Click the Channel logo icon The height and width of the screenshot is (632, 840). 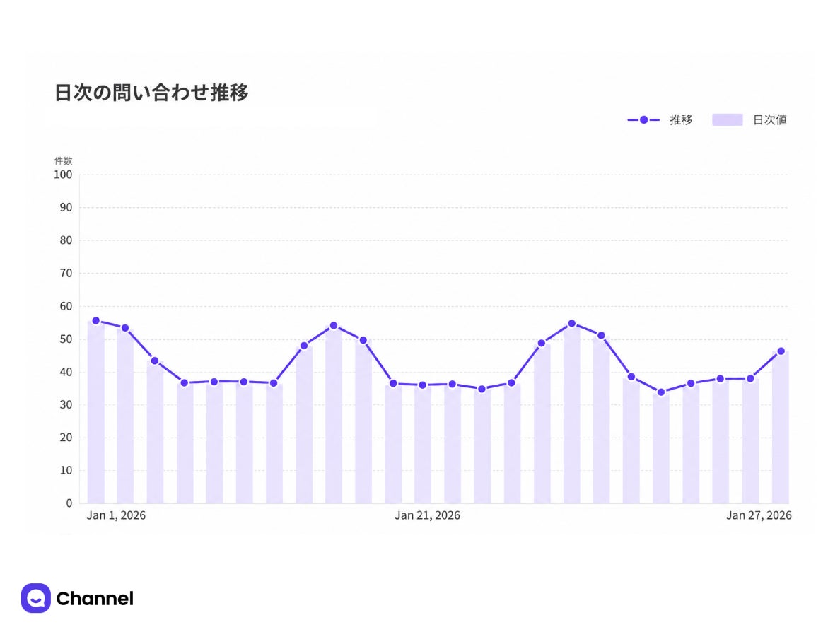click(x=36, y=598)
